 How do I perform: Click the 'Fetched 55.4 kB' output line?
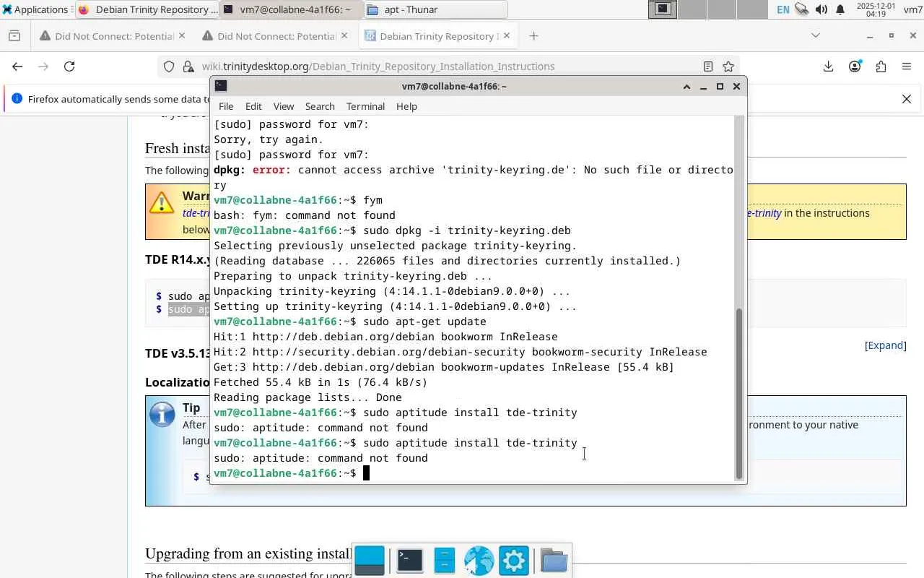coord(321,382)
